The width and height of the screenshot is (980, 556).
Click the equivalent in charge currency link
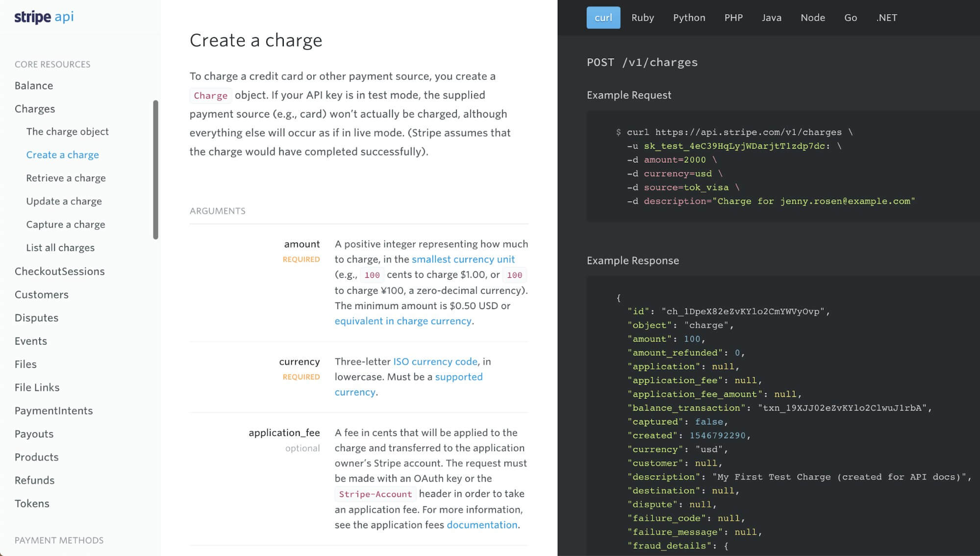coord(402,321)
